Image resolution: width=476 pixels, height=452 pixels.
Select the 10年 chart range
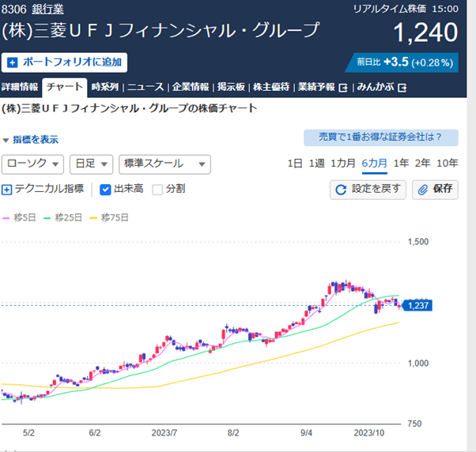(x=448, y=164)
